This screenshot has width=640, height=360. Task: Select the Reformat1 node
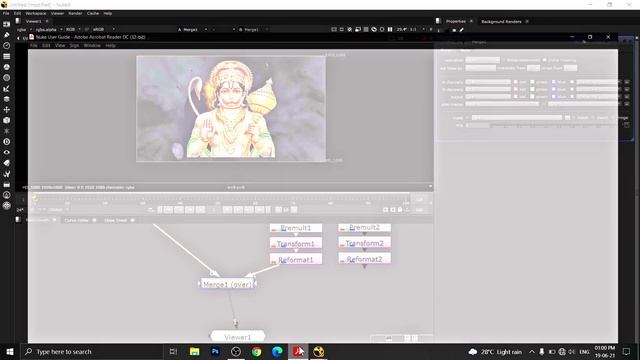pyautogui.click(x=296, y=259)
